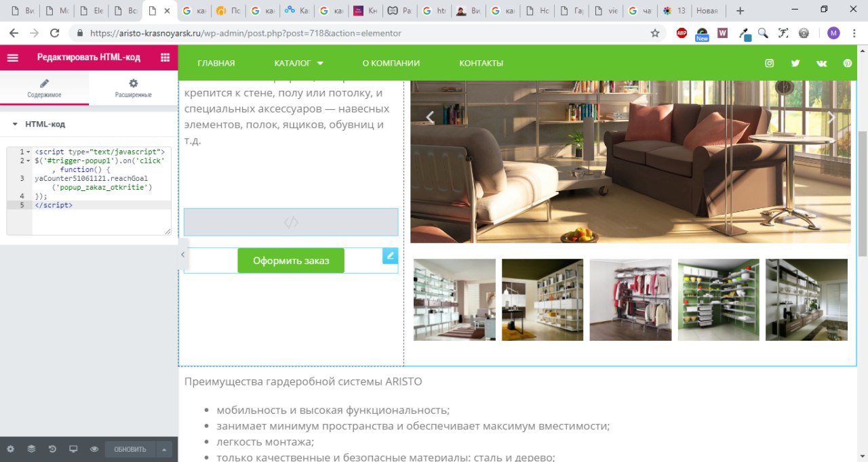868x462 pixels.
Task: Click the page vertical scrollbar thumb
Action: (862, 193)
